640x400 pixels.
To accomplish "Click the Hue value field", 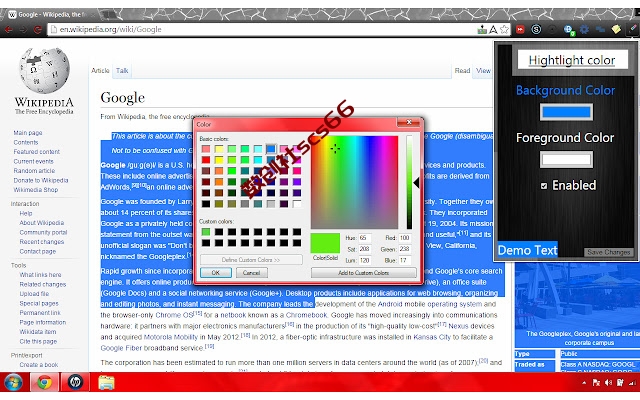I will click(364, 238).
